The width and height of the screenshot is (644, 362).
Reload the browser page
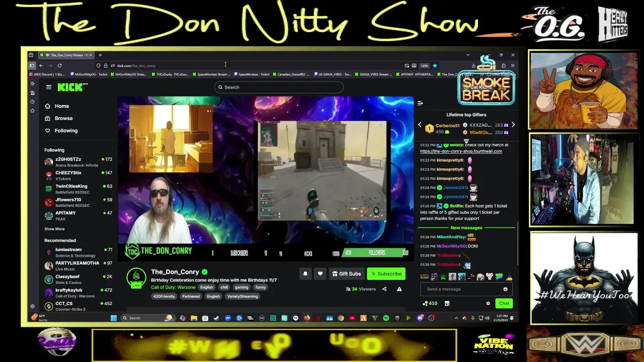click(x=59, y=66)
